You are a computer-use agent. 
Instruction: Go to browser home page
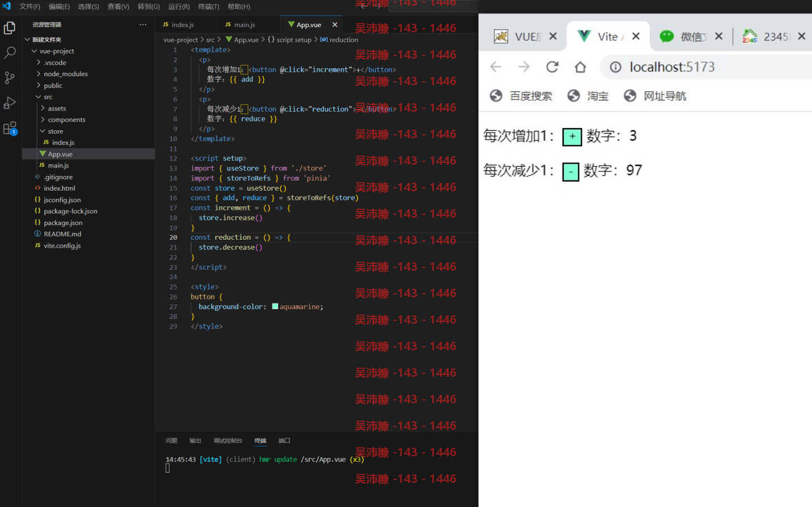click(x=580, y=67)
